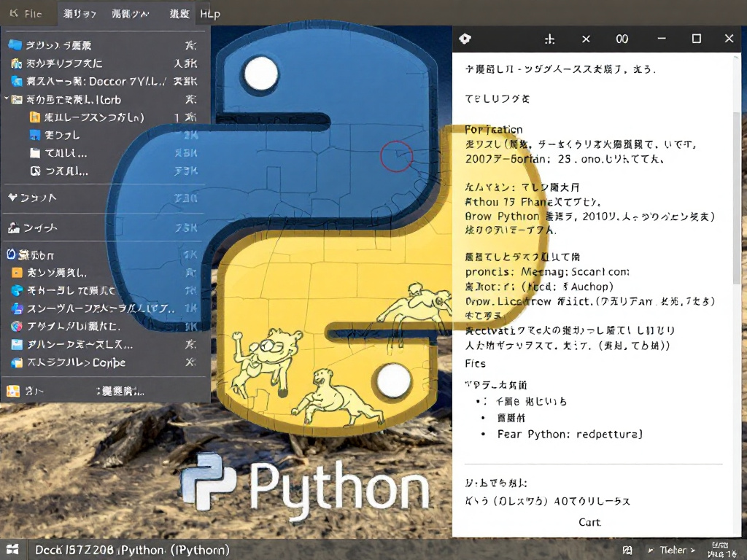Screen dimensions: 747x560
Task: Click the blue-and-yellow icon beside the 'Conpe' entry
Action: click(17, 363)
